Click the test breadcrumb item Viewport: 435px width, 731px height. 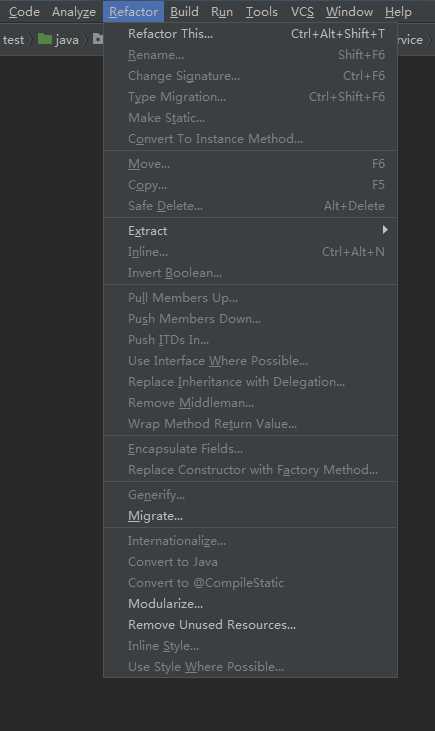pyautogui.click(x=13, y=40)
